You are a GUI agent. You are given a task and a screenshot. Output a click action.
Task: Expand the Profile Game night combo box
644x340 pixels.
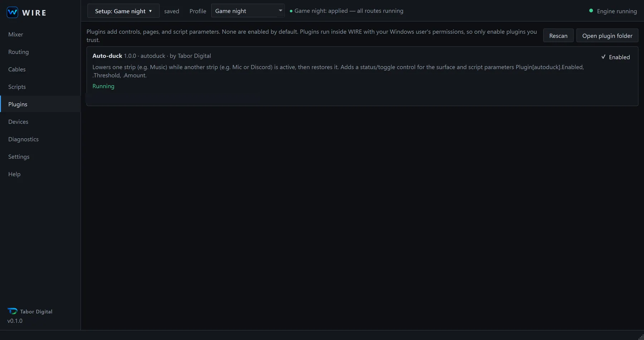pos(248,11)
